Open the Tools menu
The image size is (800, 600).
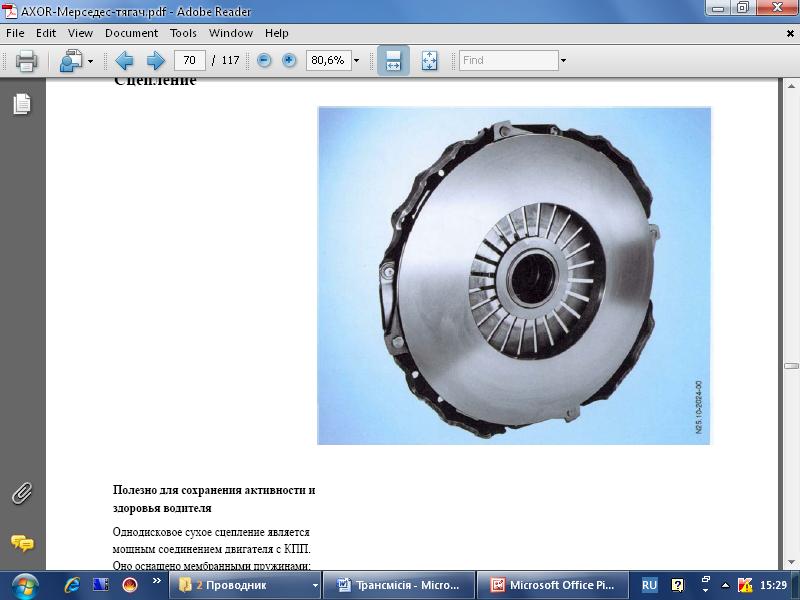coord(183,33)
